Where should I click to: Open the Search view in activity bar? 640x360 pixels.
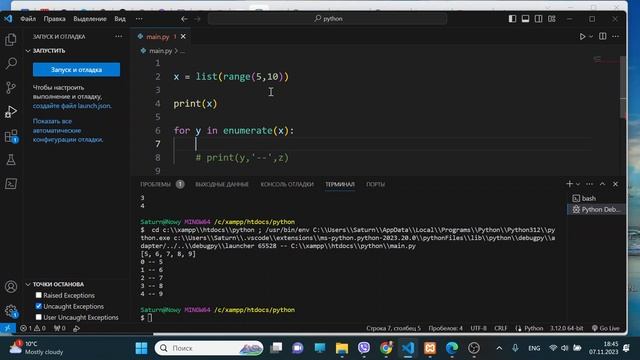coord(11,63)
